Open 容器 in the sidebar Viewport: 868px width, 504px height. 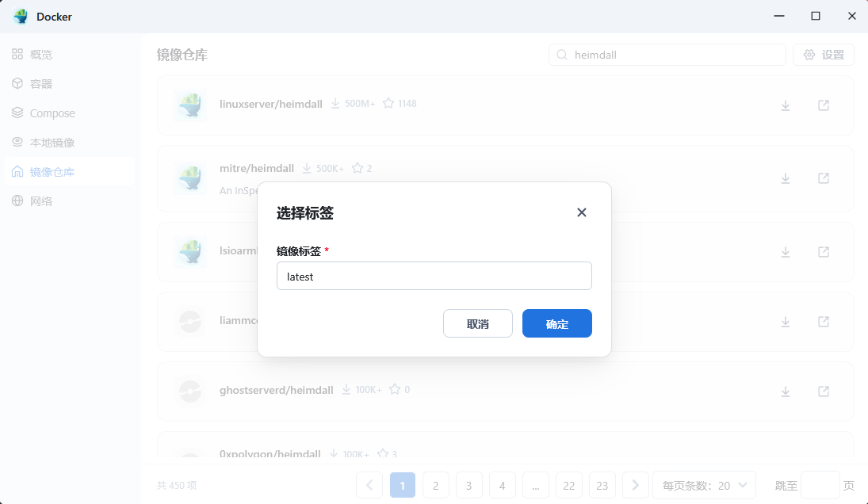69,83
